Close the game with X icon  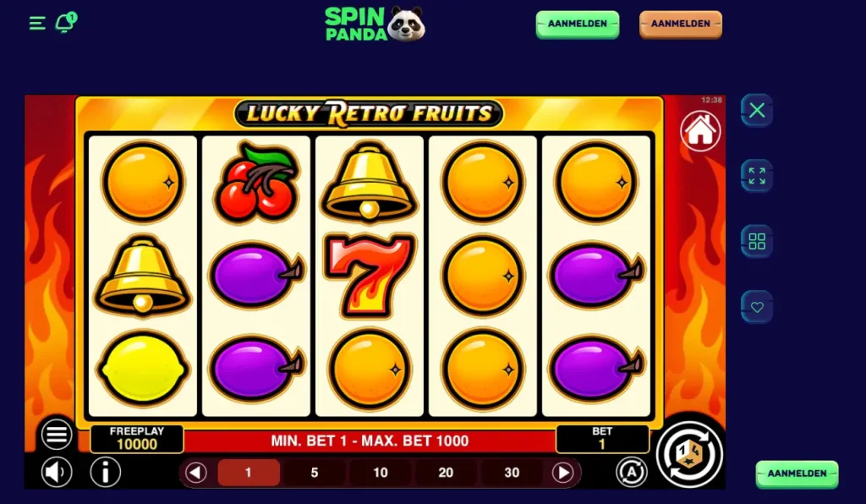pos(757,111)
